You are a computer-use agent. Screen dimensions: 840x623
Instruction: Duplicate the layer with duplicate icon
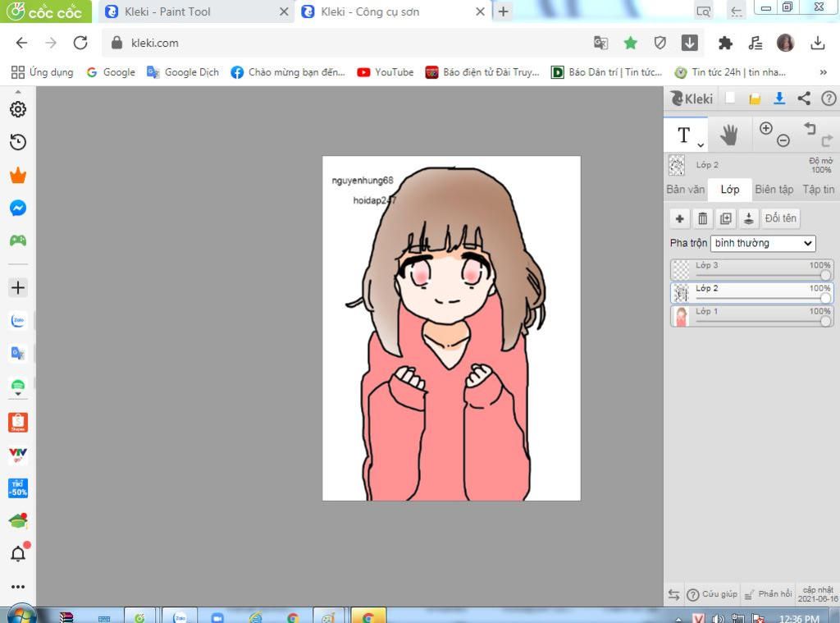pos(725,218)
